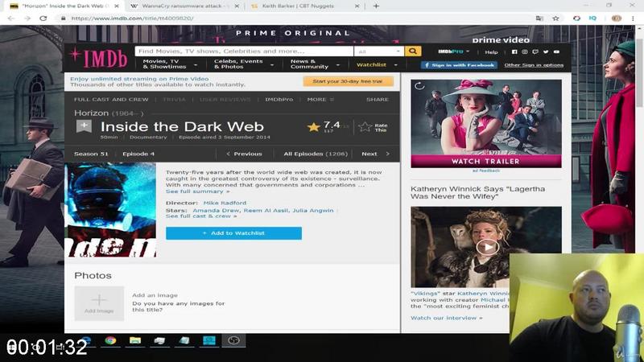Bookmark this page with the star icon
Viewport: 644px width, 362px height.
click(x=555, y=18)
